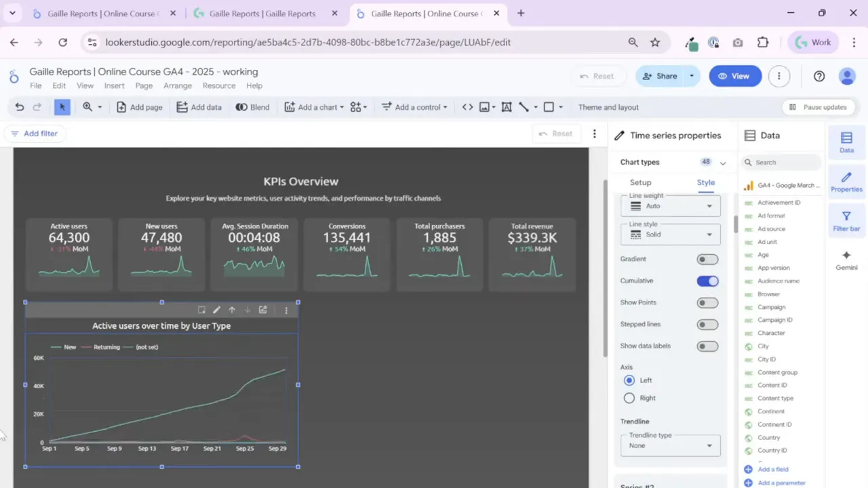Screen dimensions: 868x488
Task: Turn on Show data labels
Action: [707, 346]
